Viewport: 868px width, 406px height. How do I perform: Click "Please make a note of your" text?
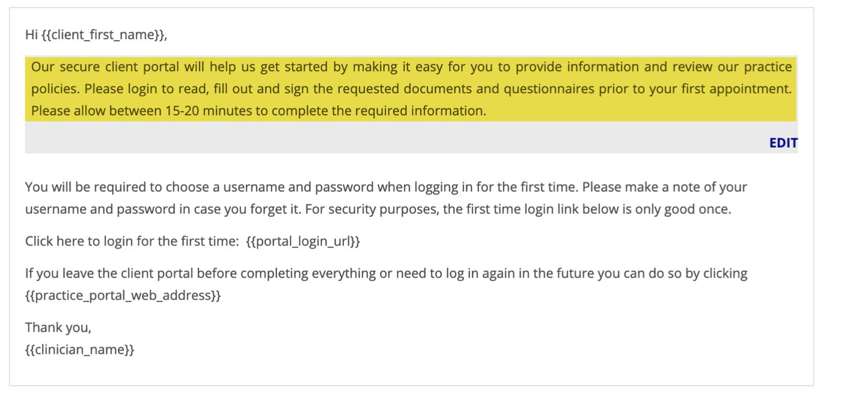pyautogui.click(x=665, y=187)
